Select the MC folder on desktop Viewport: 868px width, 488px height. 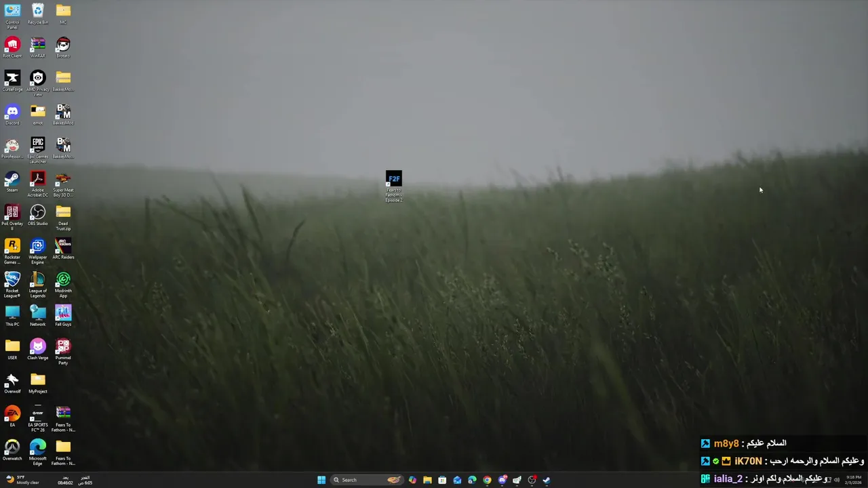coord(63,14)
